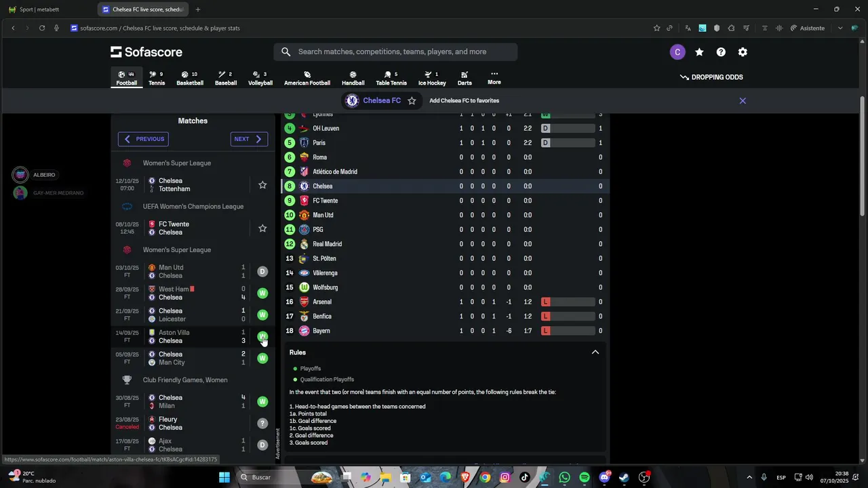868x488 pixels.
Task: Select Atlético de Madrid row in standings
Action: (x=444, y=171)
